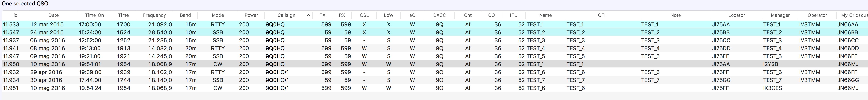Image resolution: width=868 pixels, height=100 pixels.
Task: Toggle sort arrow on Callsign column
Action: click(308, 15)
